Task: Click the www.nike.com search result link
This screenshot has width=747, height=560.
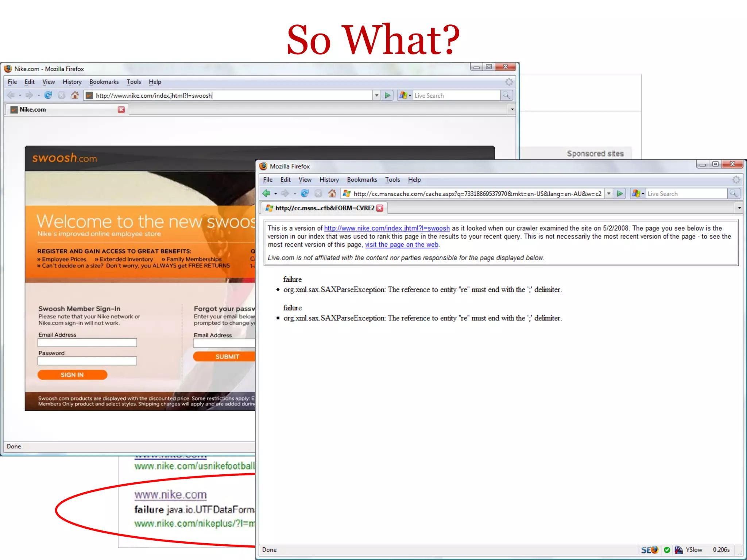Action: click(x=170, y=495)
